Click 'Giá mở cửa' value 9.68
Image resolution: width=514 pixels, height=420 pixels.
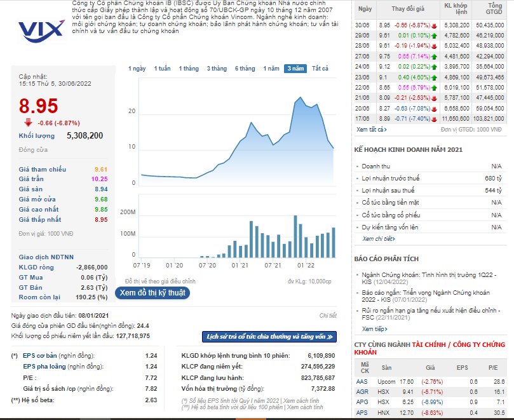(x=101, y=200)
